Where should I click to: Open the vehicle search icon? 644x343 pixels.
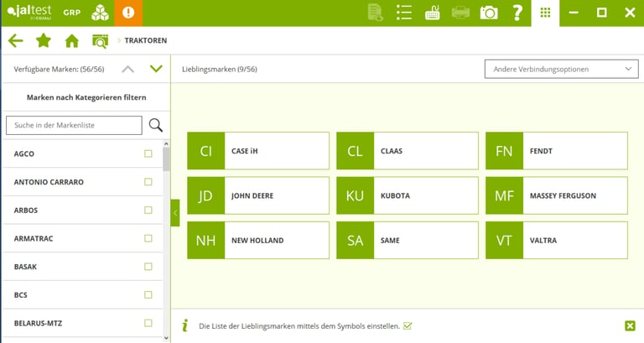pyautogui.click(x=101, y=41)
